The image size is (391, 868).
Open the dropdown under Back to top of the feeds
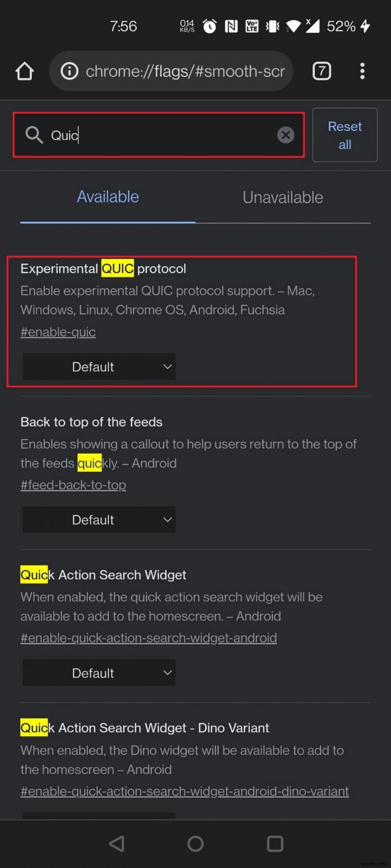[99, 519]
